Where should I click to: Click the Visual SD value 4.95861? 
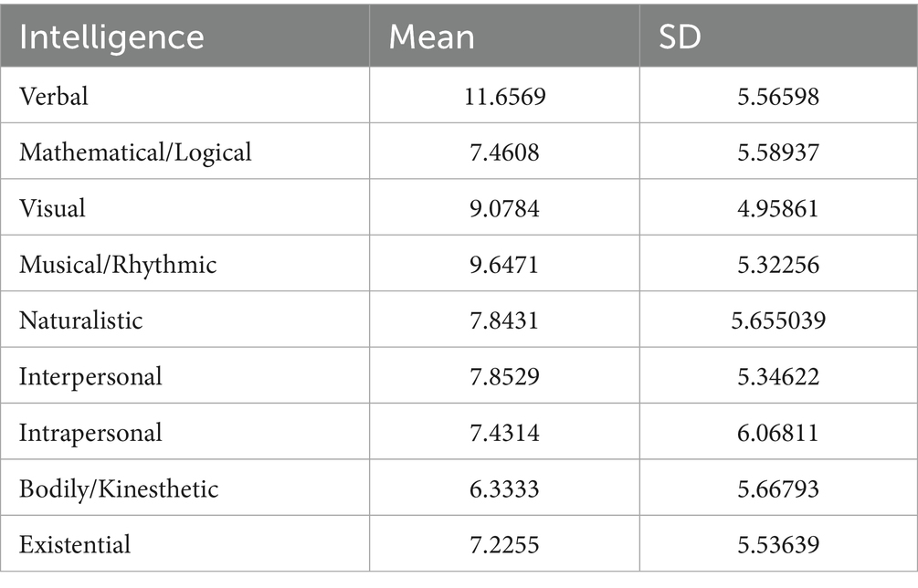[x=778, y=208]
